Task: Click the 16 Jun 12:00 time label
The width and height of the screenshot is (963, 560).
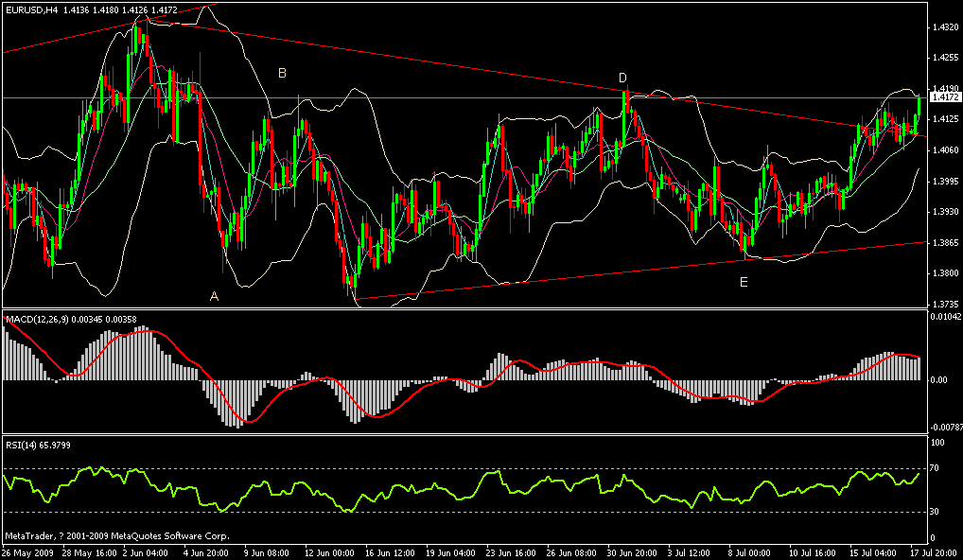Action: pos(391,553)
